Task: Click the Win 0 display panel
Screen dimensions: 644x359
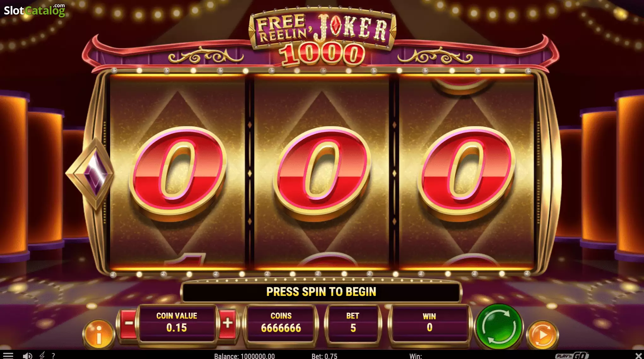Action: pyautogui.click(x=429, y=323)
